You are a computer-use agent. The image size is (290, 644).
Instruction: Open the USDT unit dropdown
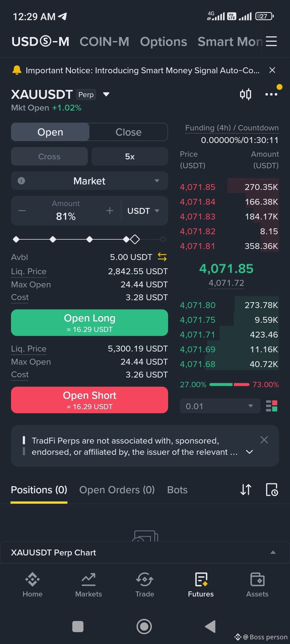143,211
